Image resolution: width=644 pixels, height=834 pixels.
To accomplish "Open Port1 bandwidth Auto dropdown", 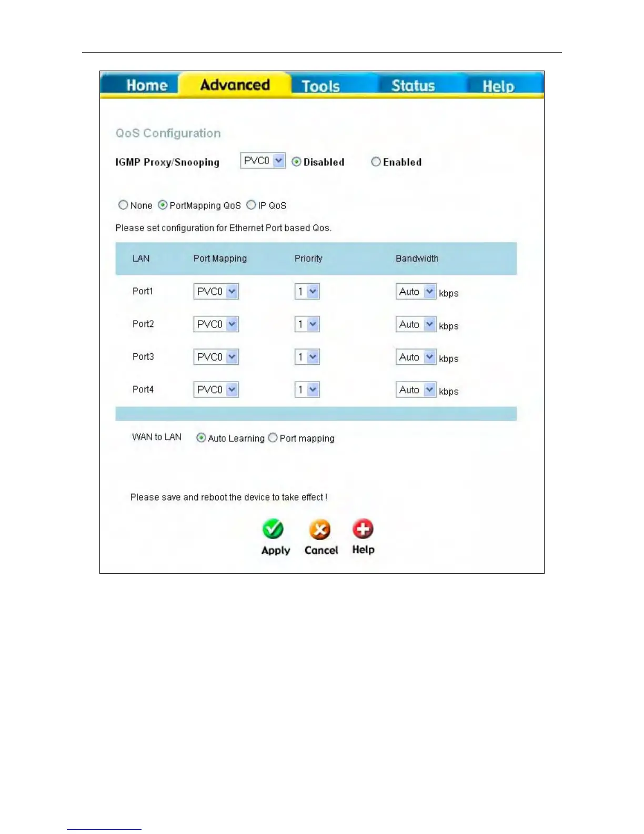I will 416,291.
